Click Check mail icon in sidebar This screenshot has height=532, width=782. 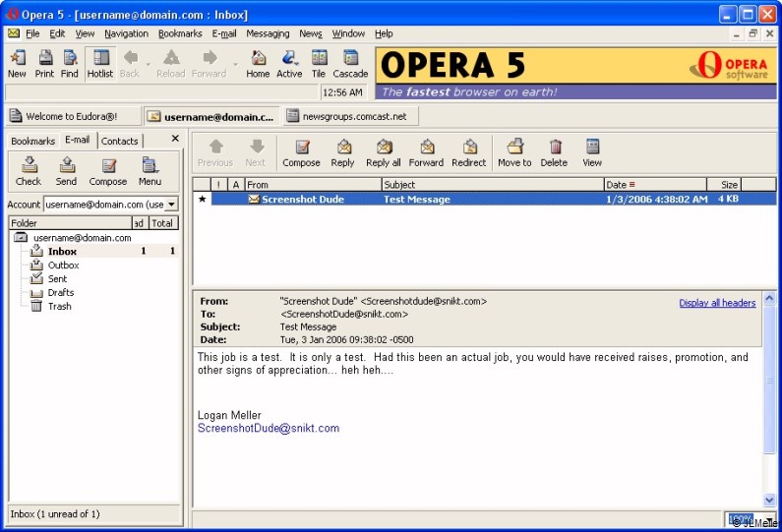click(29, 171)
